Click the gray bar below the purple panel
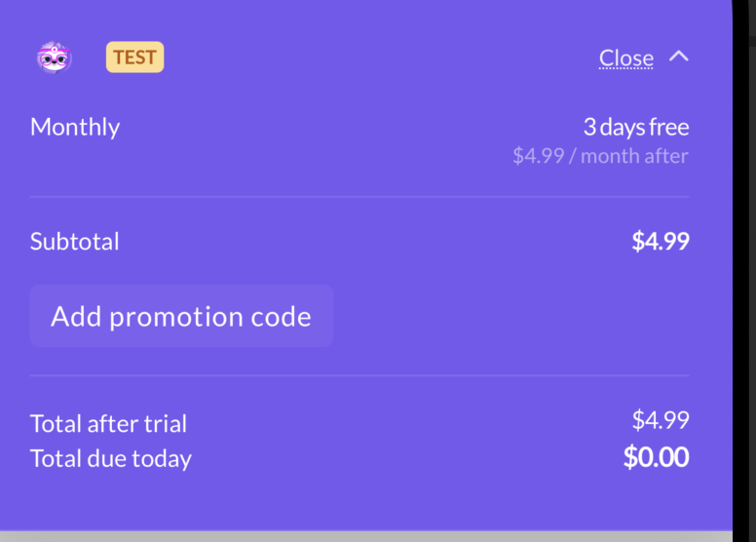The height and width of the screenshot is (542, 756). (x=365, y=536)
